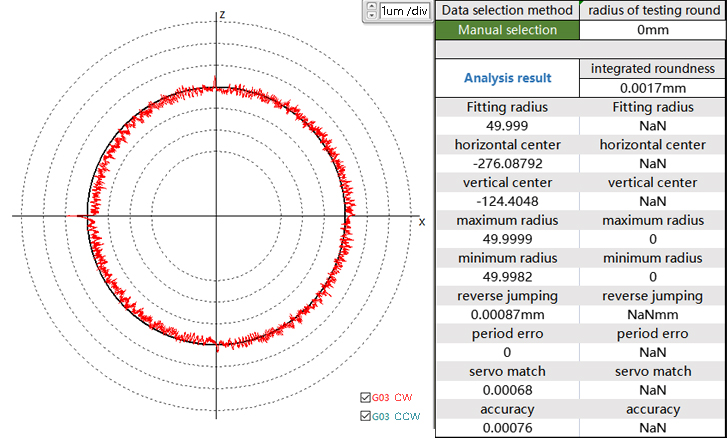Toggle the G03 CW checkbox

pos(365,397)
